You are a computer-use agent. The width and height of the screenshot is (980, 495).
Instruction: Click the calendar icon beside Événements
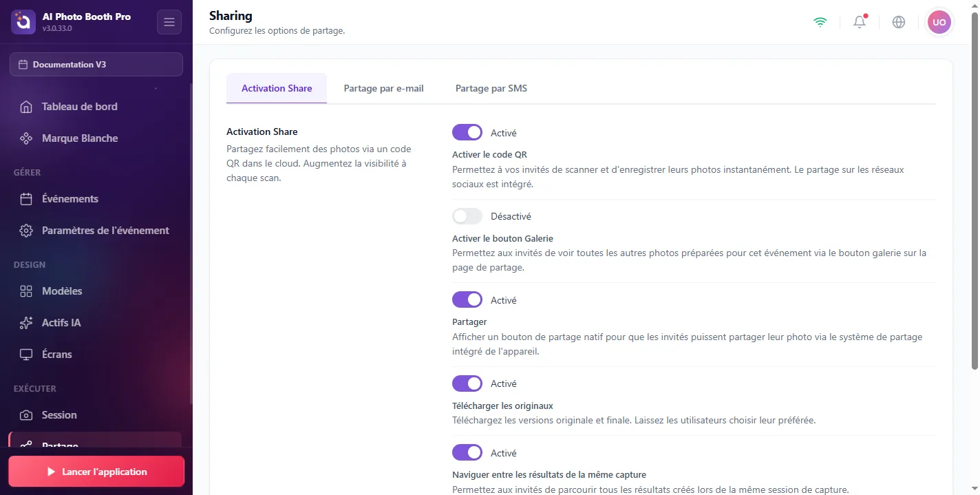[26, 199]
